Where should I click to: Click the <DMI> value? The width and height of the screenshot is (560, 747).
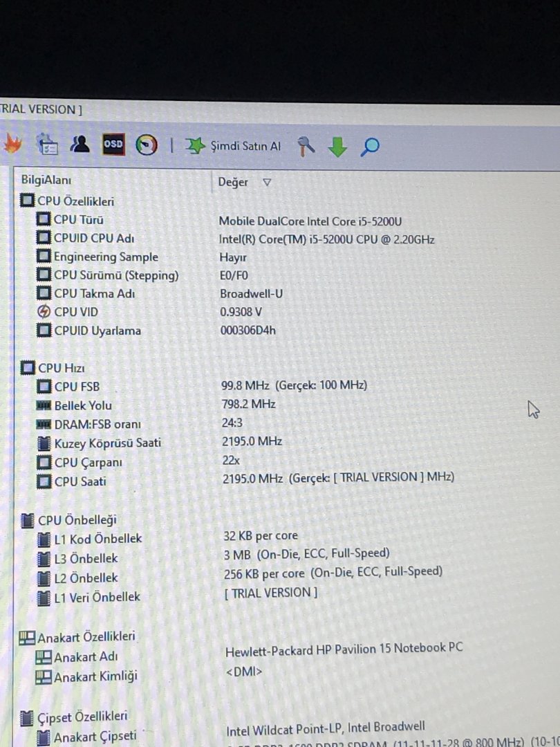coord(244,671)
